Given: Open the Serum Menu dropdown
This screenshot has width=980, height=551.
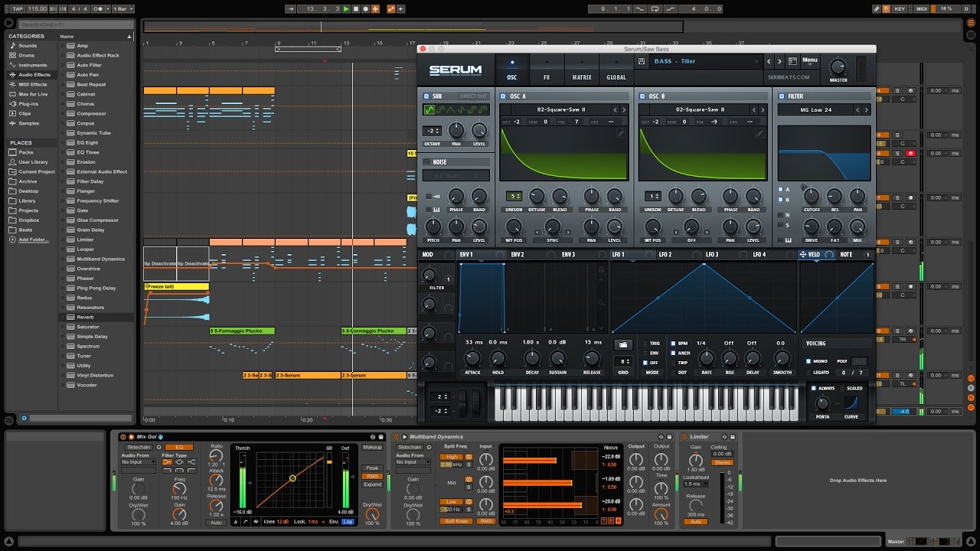Looking at the screenshot, I should click(809, 60).
